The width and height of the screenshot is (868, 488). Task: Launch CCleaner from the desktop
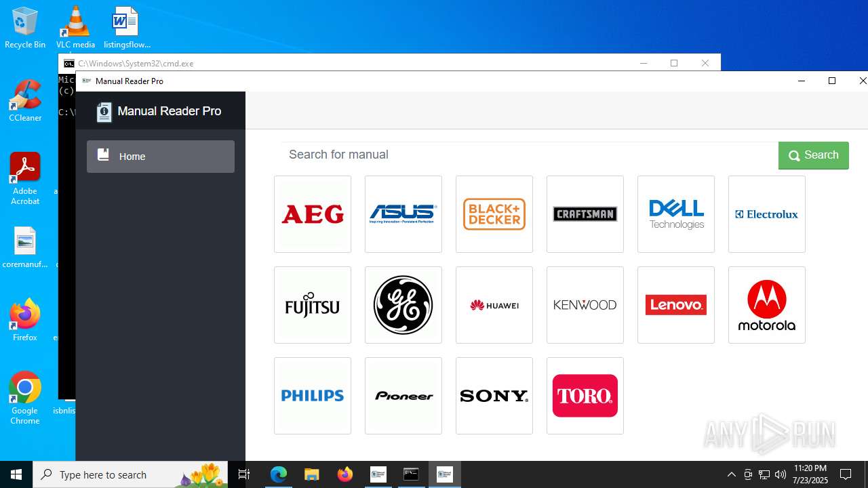click(25, 101)
